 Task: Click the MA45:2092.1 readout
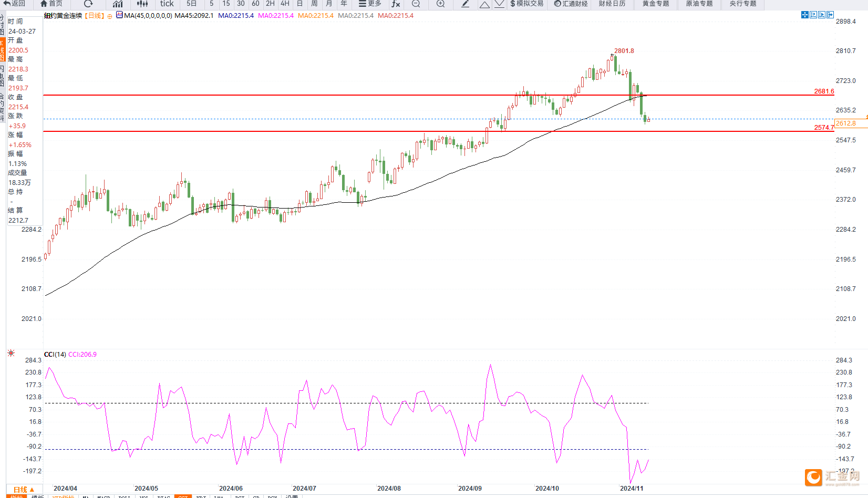coord(194,16)
